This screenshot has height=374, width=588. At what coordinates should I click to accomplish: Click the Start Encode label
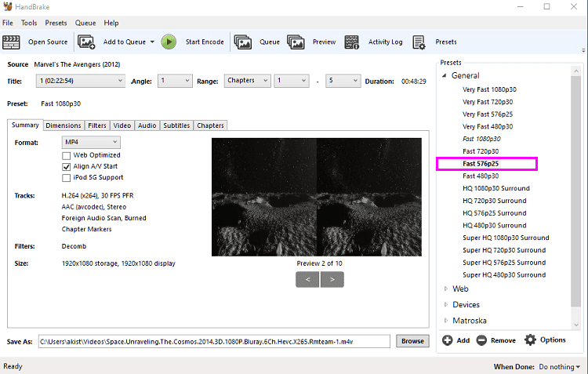(205, 42)
